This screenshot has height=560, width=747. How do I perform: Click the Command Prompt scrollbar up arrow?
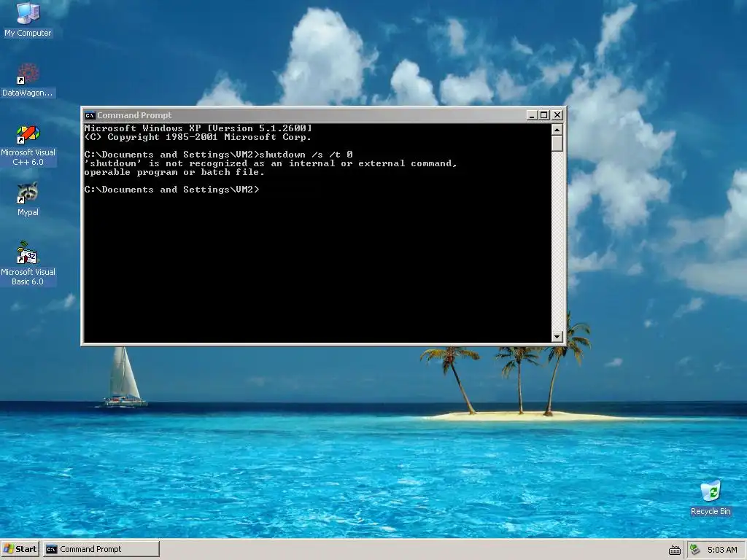tap(557, 130)
